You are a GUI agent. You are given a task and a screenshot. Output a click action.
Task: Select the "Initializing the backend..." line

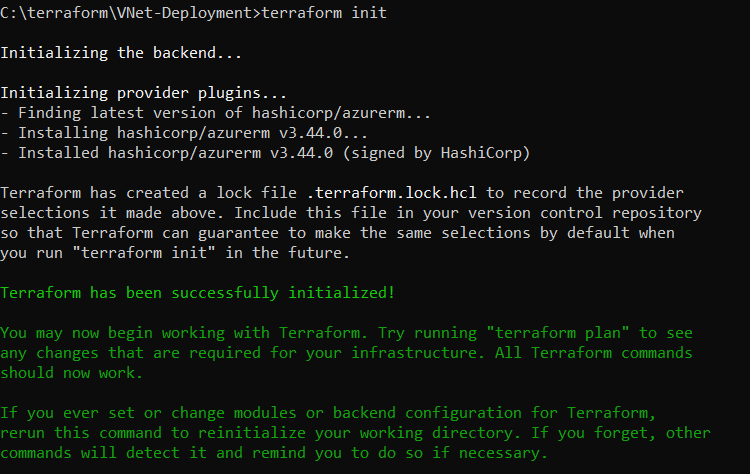(121, 53)
